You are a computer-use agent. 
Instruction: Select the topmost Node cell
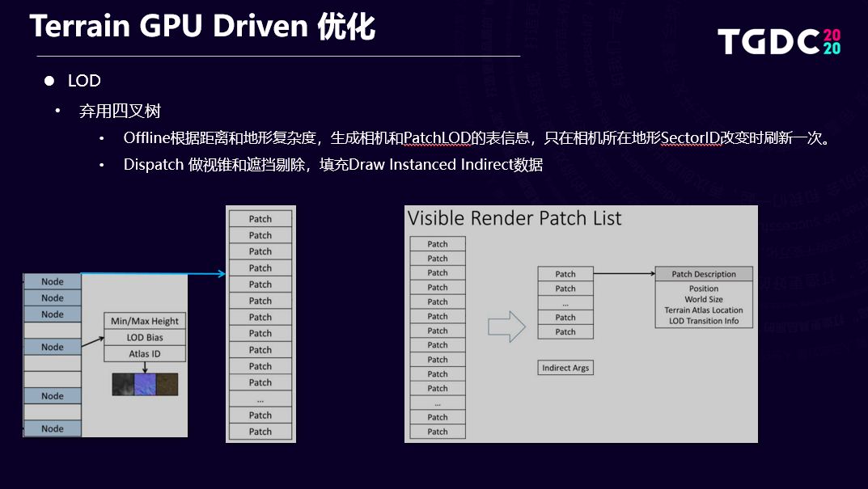[x=53, y=281]
